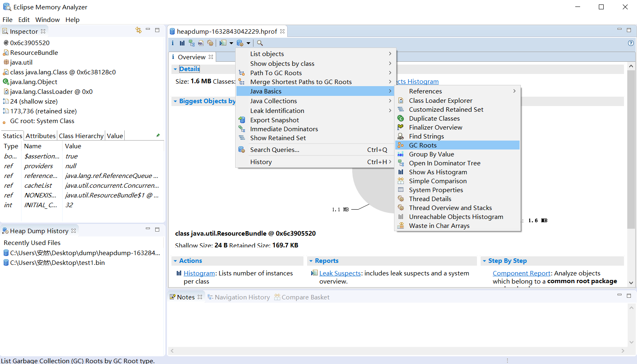The height and width of the screenshot is (364, 637).
Task: Open the Leak Suspects report link
Action: pos(340,273)
